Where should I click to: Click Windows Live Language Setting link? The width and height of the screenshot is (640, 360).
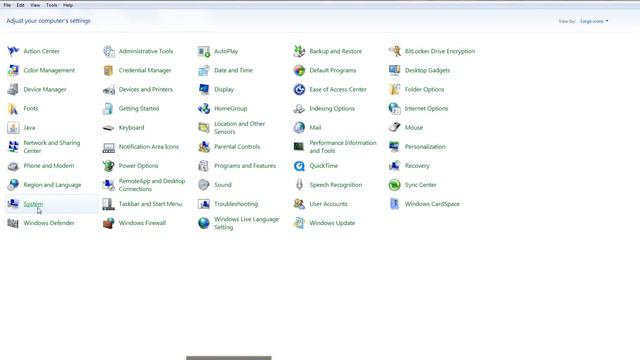pyautogui.click(x=247, y=223)
